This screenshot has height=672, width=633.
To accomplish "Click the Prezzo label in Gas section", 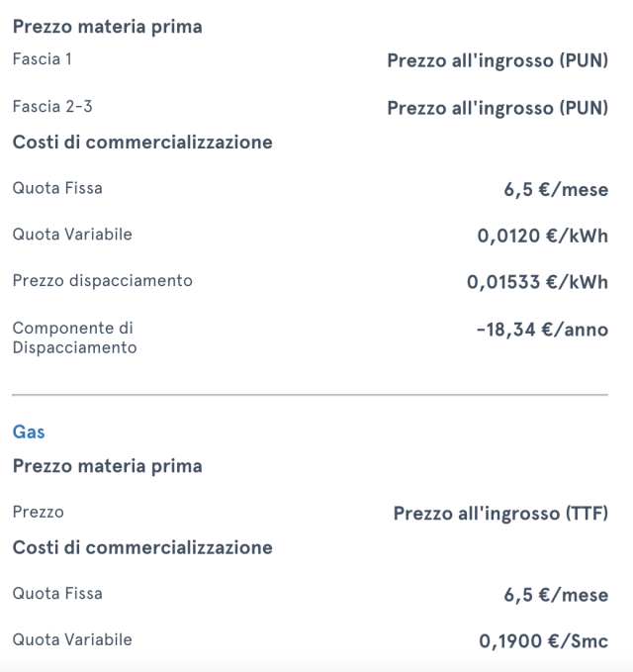I will [x=39, y=513].
